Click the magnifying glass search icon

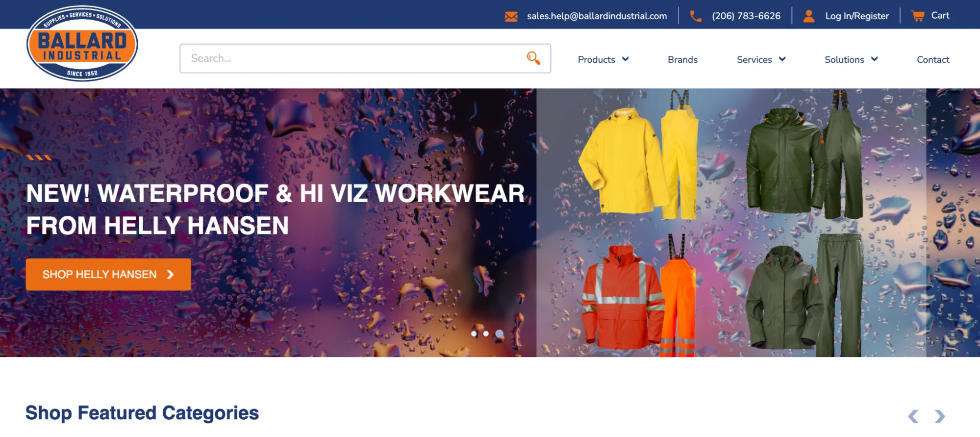[533, 58]
